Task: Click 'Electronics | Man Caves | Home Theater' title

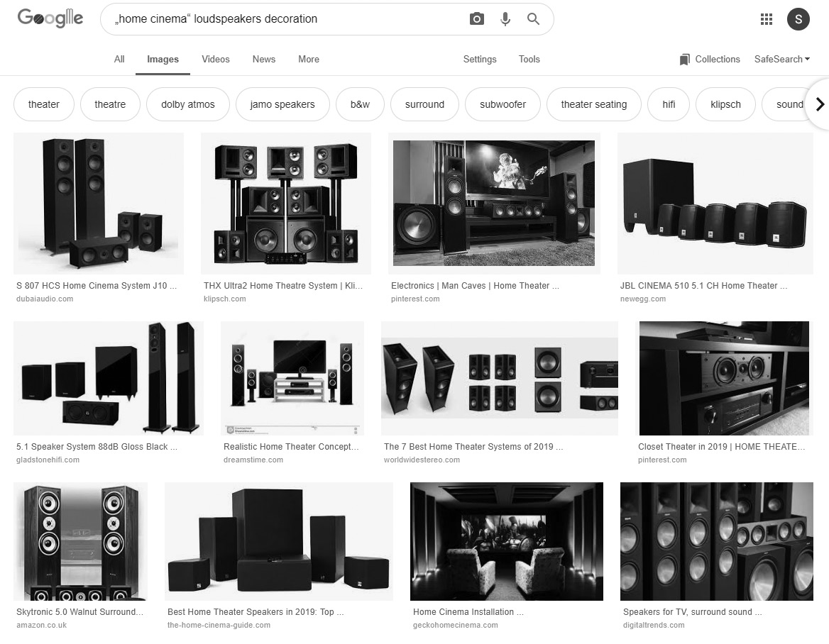Action: (475, 286)
